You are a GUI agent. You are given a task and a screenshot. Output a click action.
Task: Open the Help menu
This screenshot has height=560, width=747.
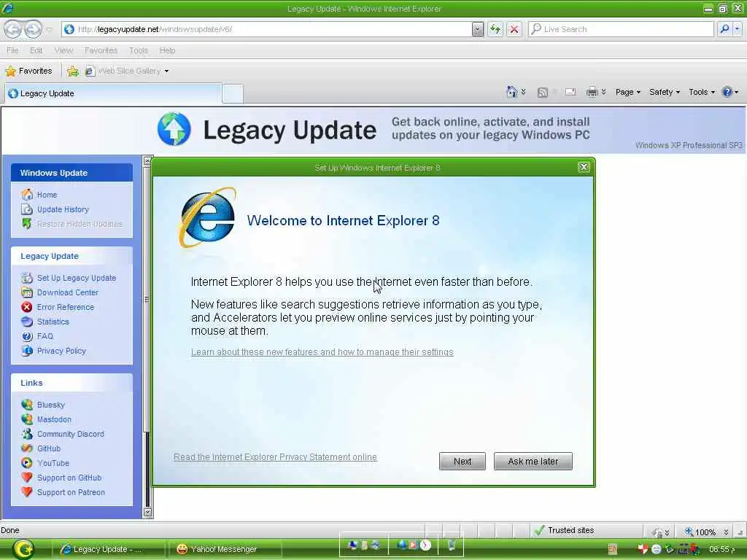tap(167, 50)
